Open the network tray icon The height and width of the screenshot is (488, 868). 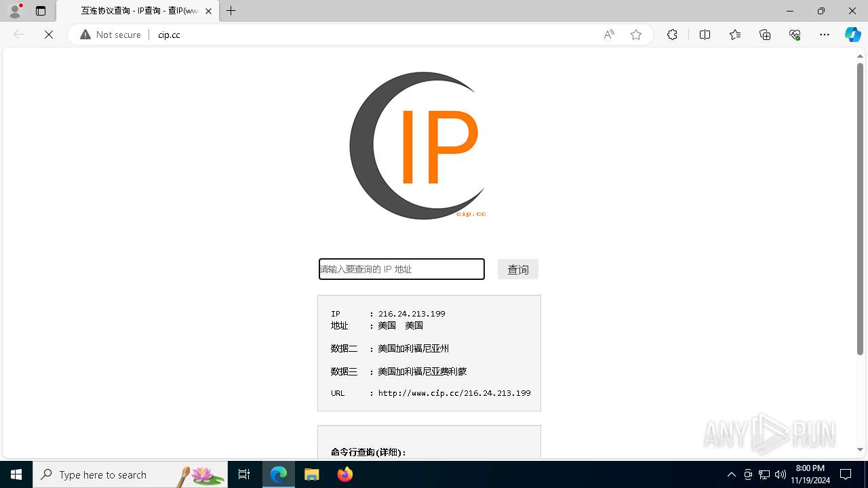[x=764, y=474]
